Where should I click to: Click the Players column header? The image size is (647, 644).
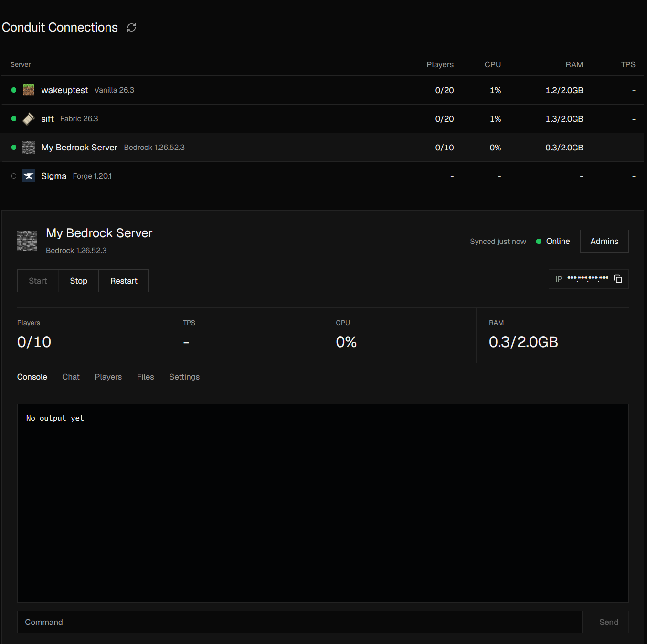440,64
